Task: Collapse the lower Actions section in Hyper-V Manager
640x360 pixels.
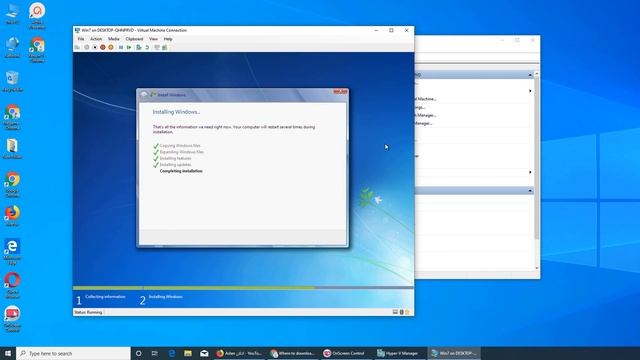Action: pos(530,191)
